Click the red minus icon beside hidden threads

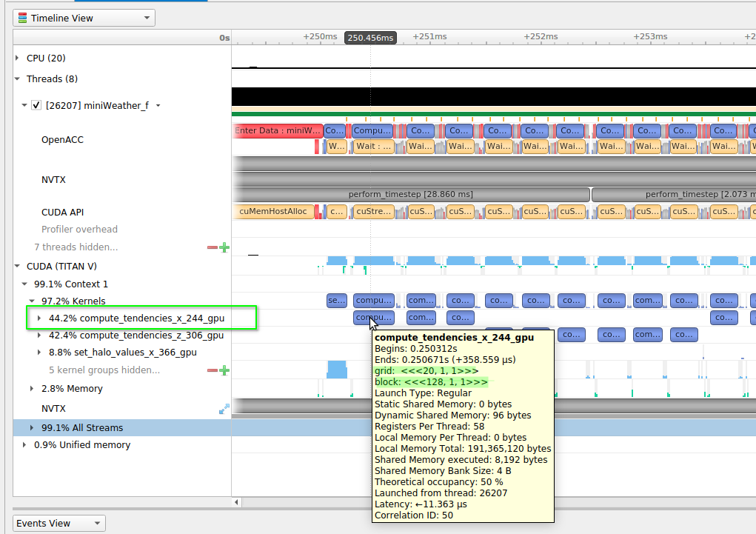click(213, 247)
